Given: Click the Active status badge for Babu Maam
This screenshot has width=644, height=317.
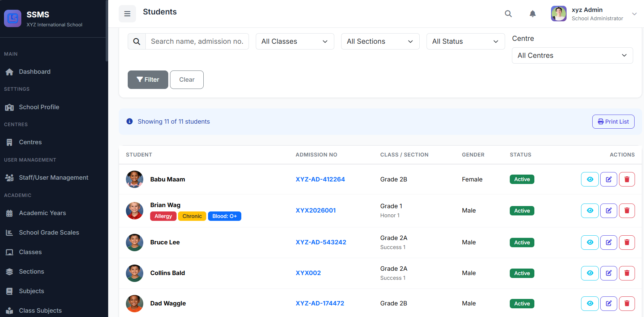Looking at the screenshot, I should [522, 179].
